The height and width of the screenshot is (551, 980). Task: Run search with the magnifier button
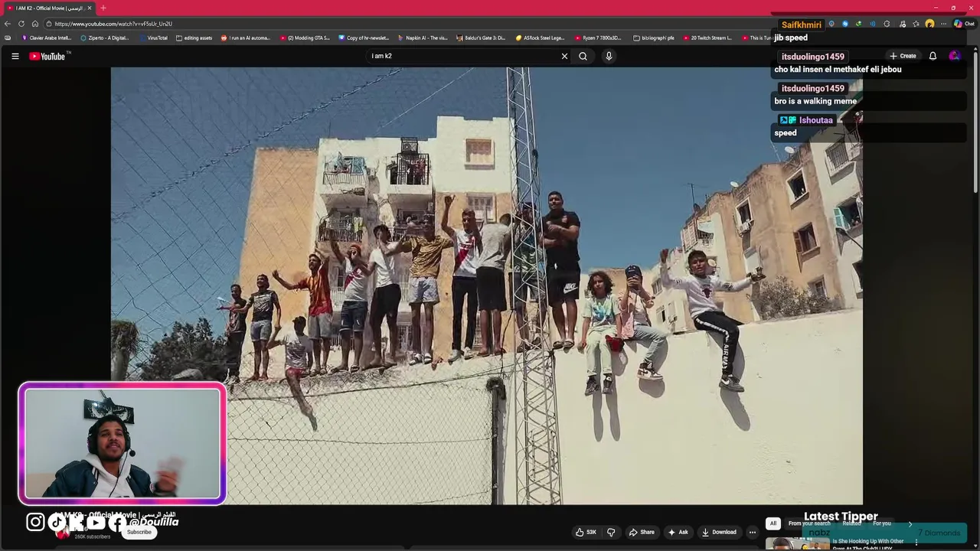583,56
